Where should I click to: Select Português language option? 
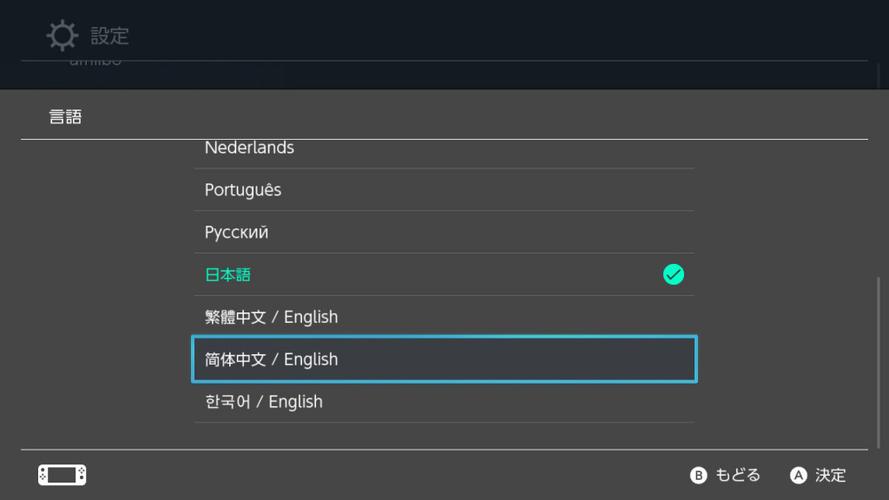click(243, 190)
